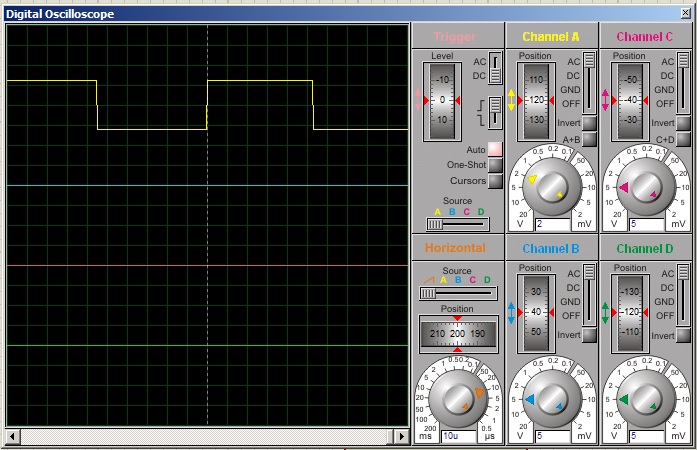The image size is (697, 450).
Task: Click the display scrollbar left arrow
Action: (12, 436)
